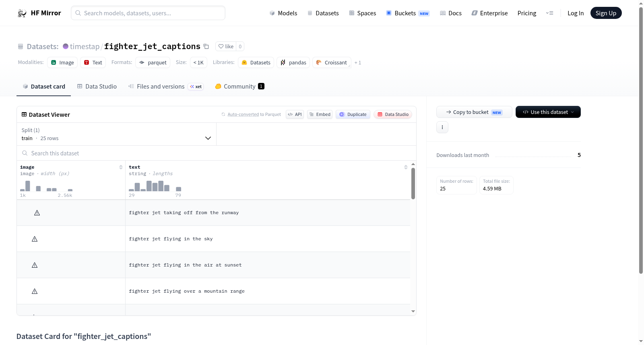Click the page vertical scrollbar
The height and width of the screenshot is (345, 644).
coord(641,140)
